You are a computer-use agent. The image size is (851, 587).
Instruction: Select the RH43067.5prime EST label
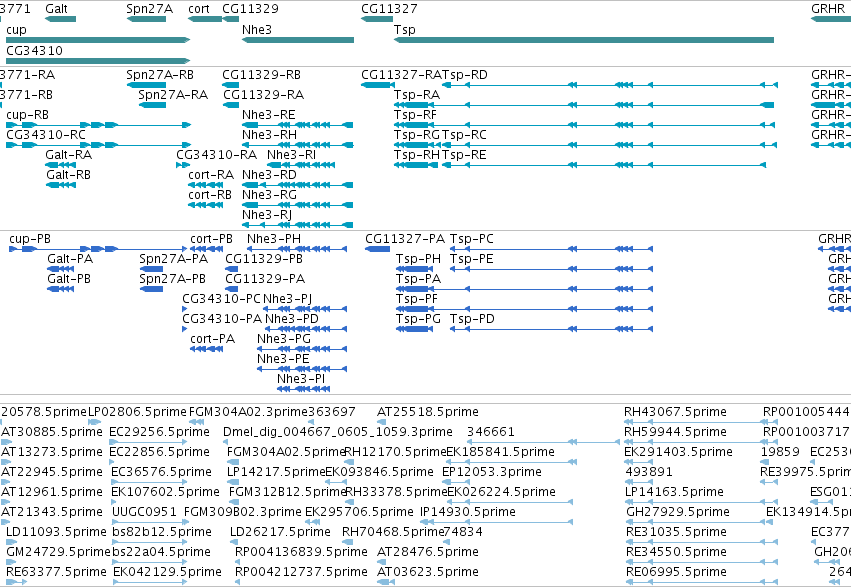click(675, 412)
